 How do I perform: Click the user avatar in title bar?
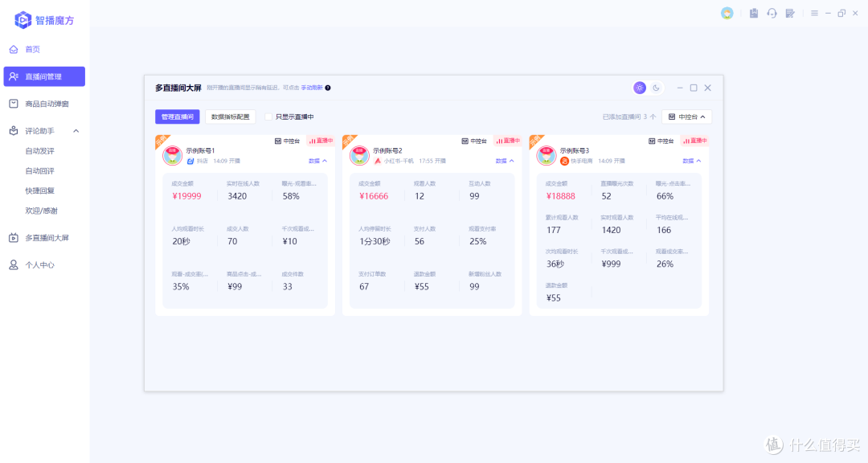pos(727,14)
